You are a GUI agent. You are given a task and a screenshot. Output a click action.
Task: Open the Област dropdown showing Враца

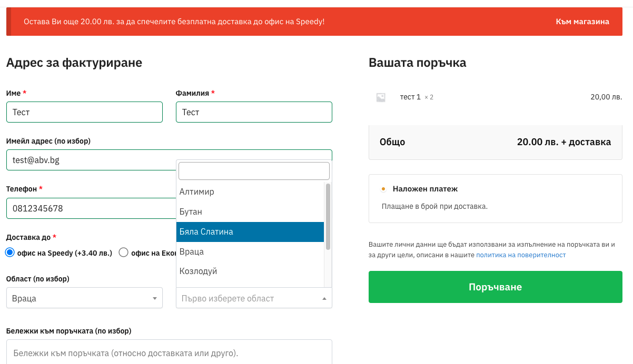(84, 298)
